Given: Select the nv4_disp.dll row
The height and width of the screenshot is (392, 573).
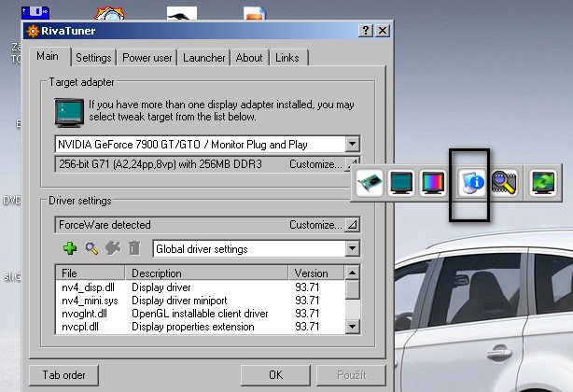Looking at the screenshot, I should (x=201, y=287).
